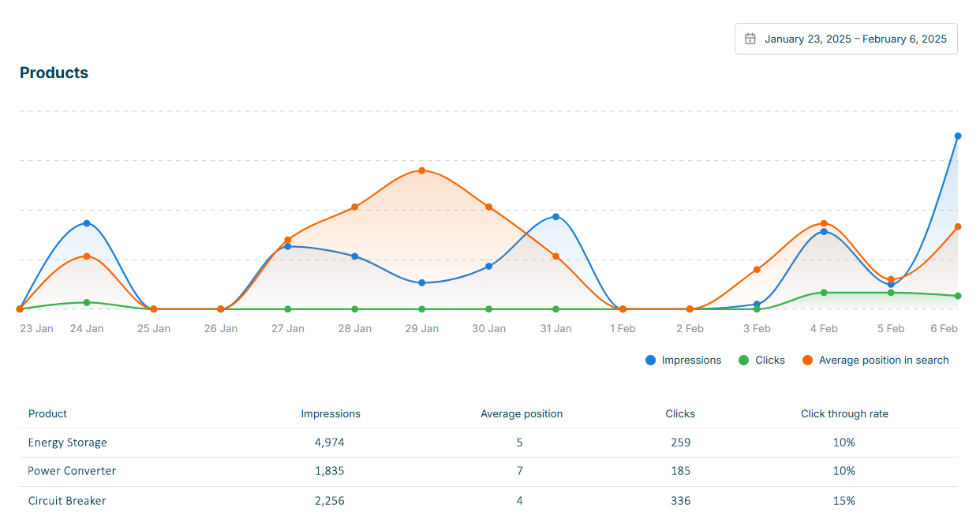This screenshot has height=527, width=980.
Task: Sort table by Product column header
Action: [47, 414]
